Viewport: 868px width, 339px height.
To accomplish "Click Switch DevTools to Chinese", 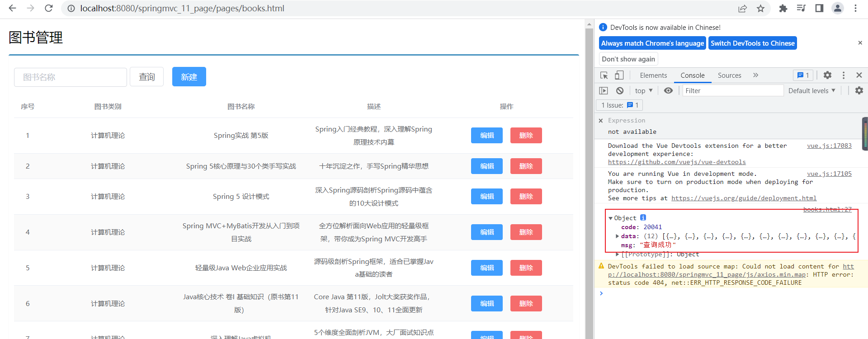I will (752, 43).
